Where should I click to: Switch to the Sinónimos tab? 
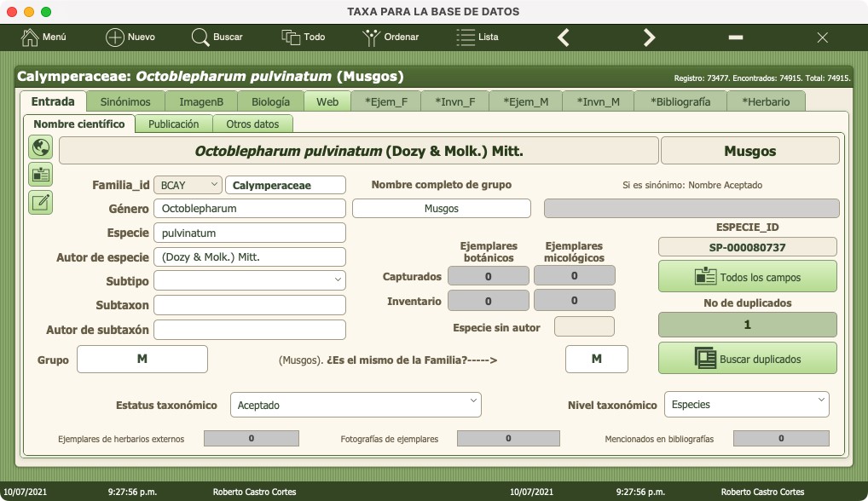coord(125,101)
